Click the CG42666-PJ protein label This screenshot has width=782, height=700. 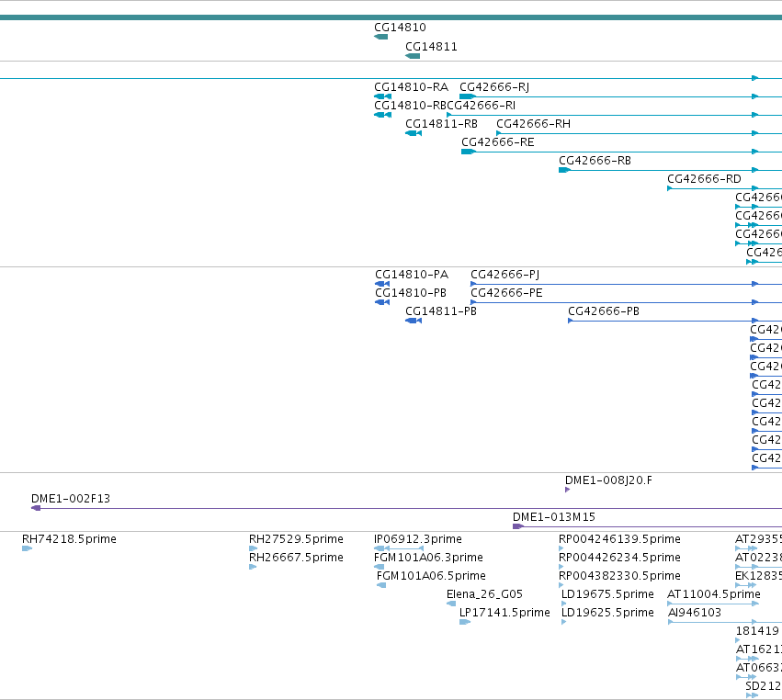504,275
